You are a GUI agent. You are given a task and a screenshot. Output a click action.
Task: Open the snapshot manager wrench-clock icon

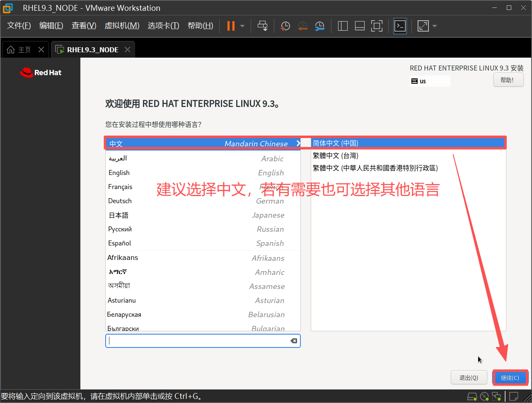319,26
